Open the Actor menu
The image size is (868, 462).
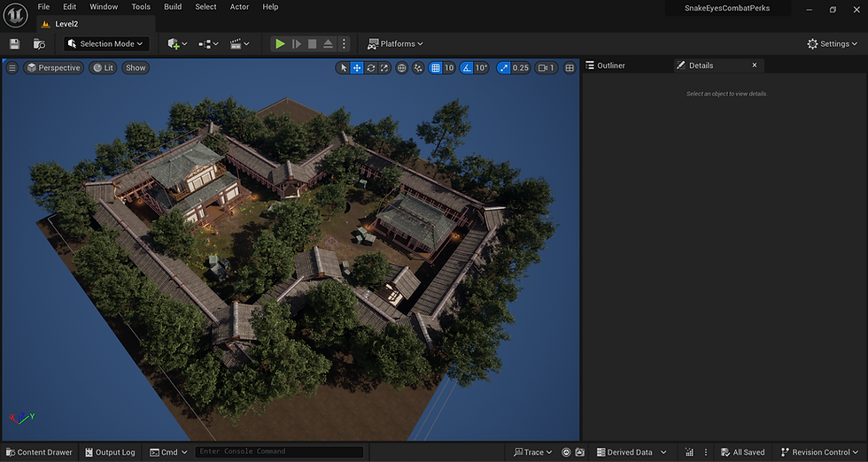click(239, 7)
